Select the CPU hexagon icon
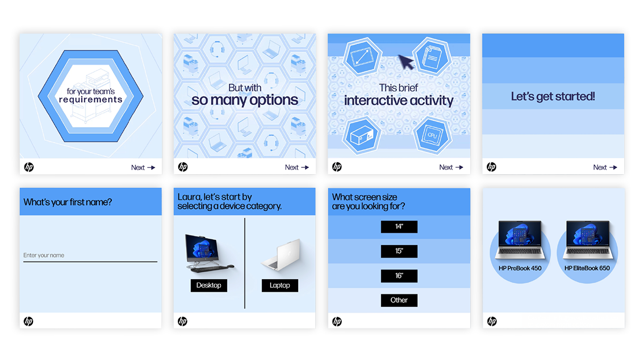This screenshot has height=362, width=644. [432, 134]
